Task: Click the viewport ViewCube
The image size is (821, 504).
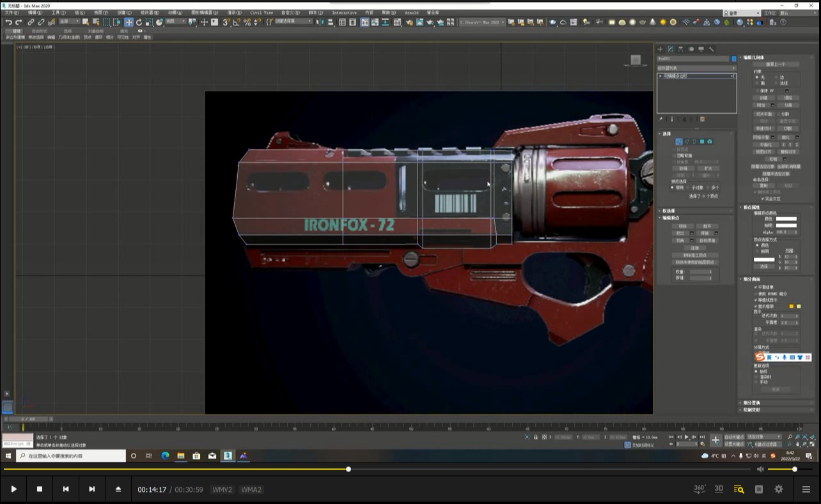Action: click(636, 60)
